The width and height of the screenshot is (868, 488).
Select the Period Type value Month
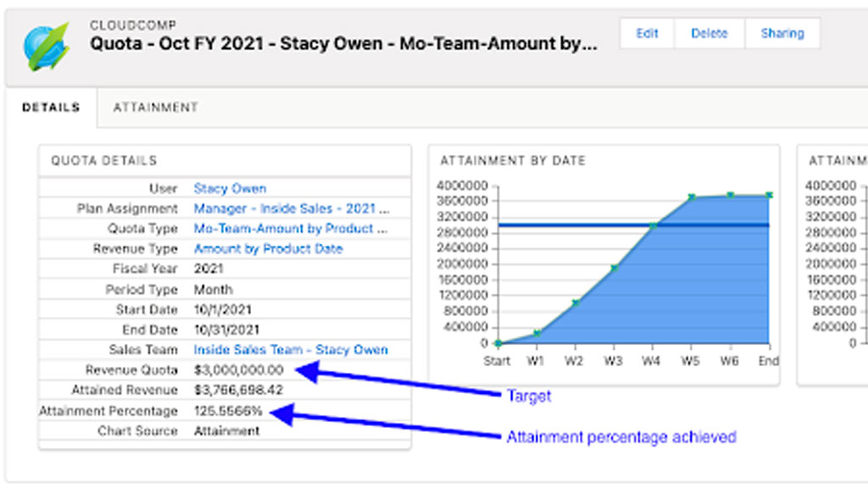[213, 290]
